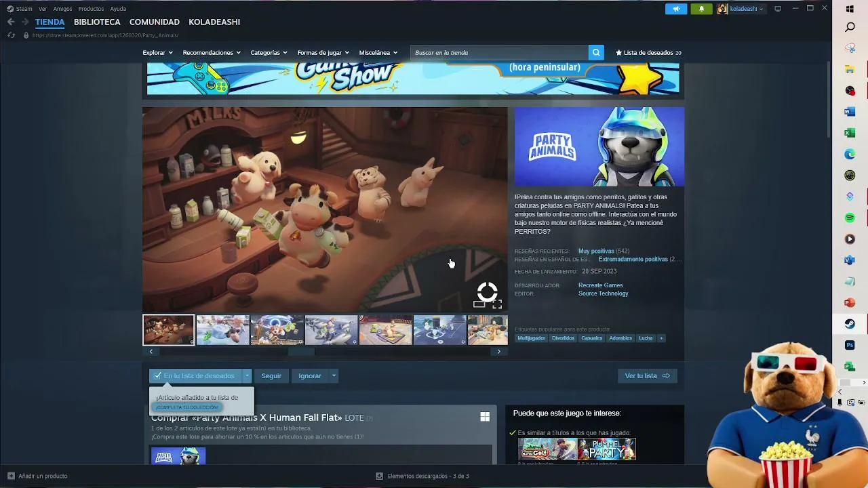Open Microsoft Edge from the taskbar
The width and height of the screenshot is (868, 488).
click(x=850, y=155)
